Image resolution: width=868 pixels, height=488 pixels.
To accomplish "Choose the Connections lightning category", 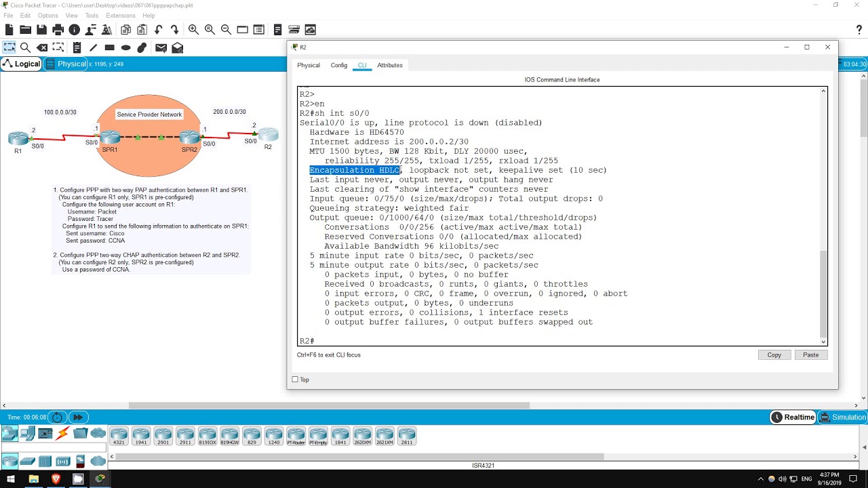I will [x=62, y=434].
